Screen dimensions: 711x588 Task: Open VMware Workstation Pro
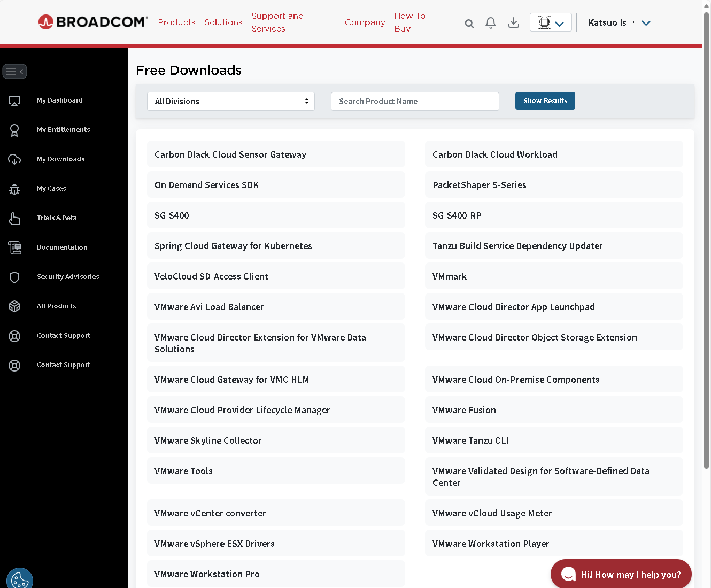pos(276,574)
